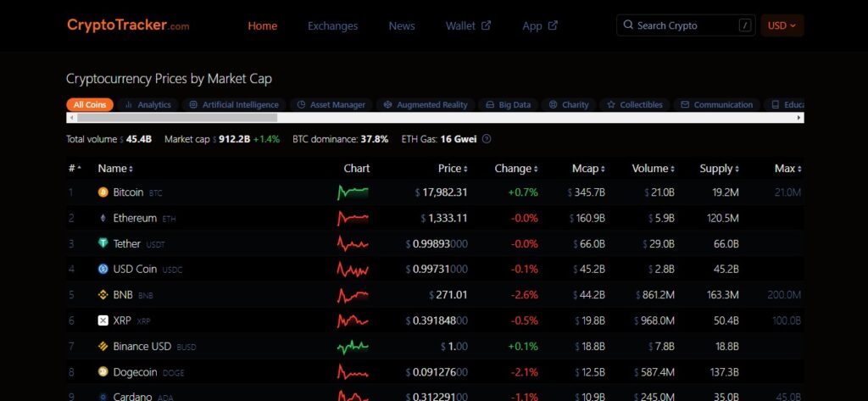Sort table by Supply column
Image resolution: width=868 pixels, height=401 pixels.
[719, 169]
